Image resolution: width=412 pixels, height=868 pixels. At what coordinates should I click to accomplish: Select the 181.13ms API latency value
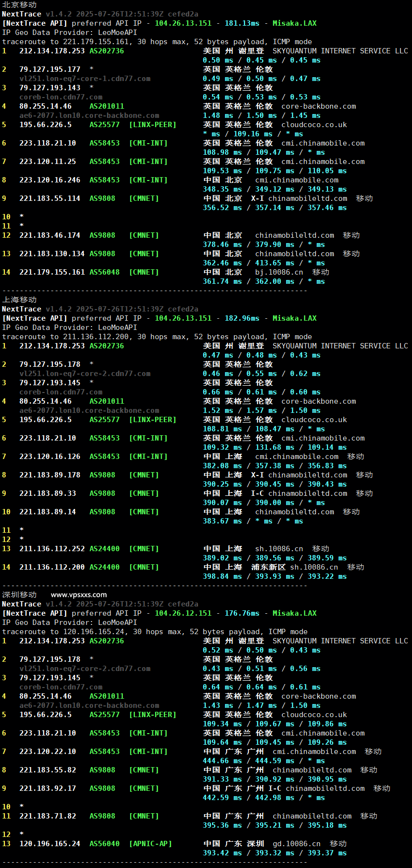(242, 23)
